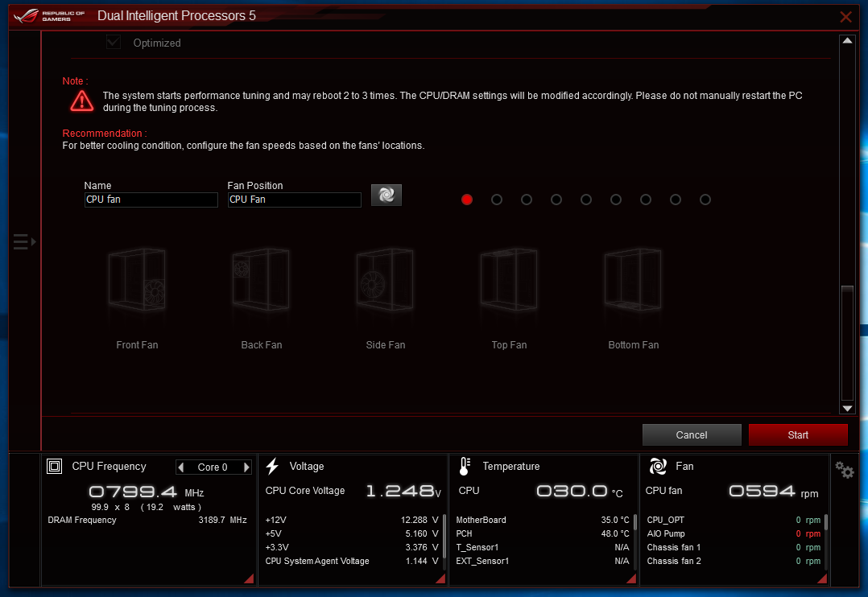Expand the left sidebar menu handle
The height and width of the screenshot is (597, 868).
24,242
